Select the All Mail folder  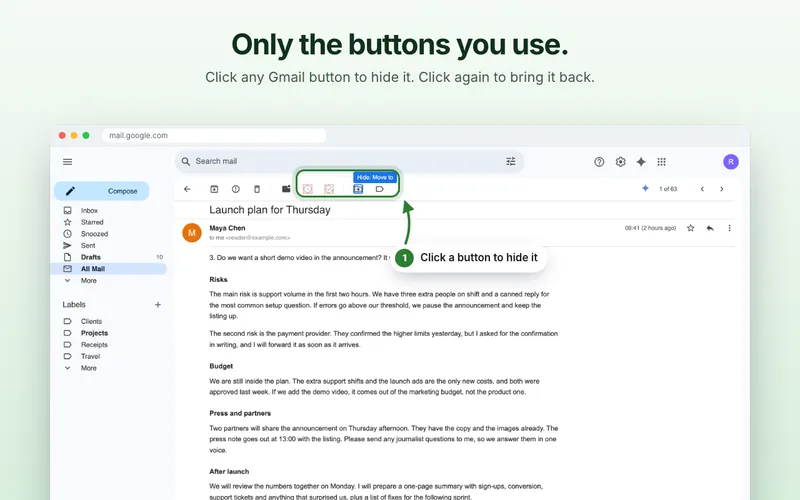click(108, 269)
